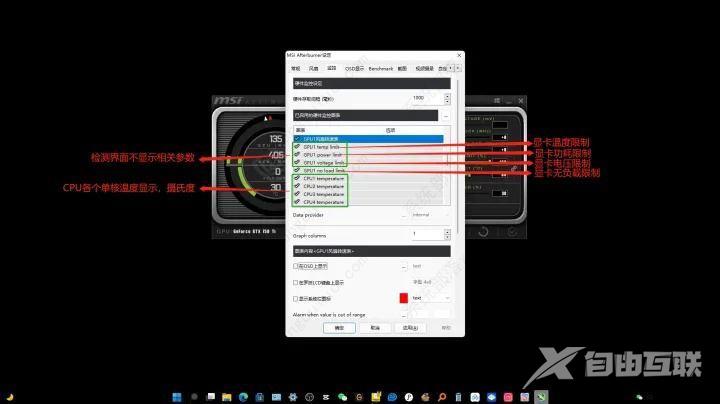This screenshot has height=404, width=720.
Task: Launch Microsoft Edge from the taskbar
Action: [x=243, y=397]
